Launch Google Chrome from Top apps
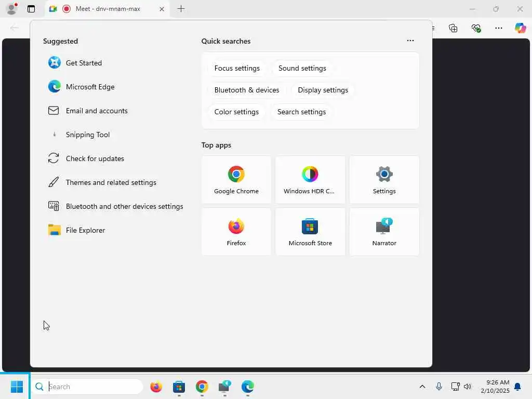The image size is (532, 399). click(x=236, y=180)
